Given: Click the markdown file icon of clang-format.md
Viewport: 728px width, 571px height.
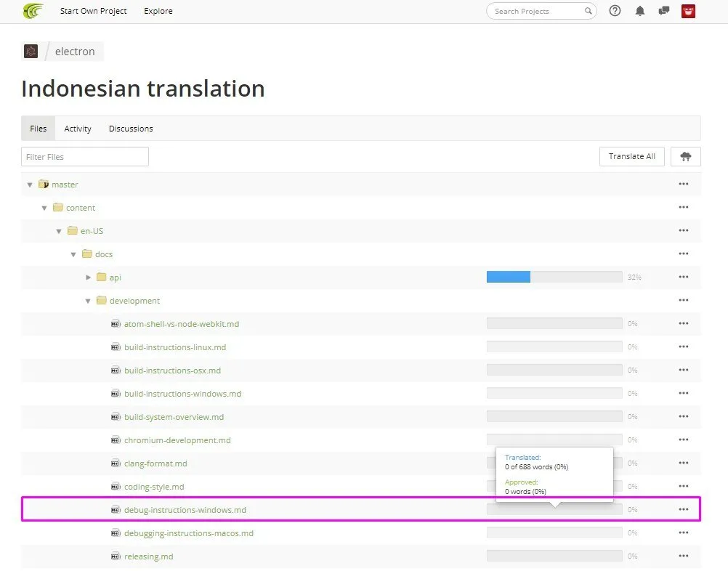Looking at the screenshot, I should click(116, 463).
